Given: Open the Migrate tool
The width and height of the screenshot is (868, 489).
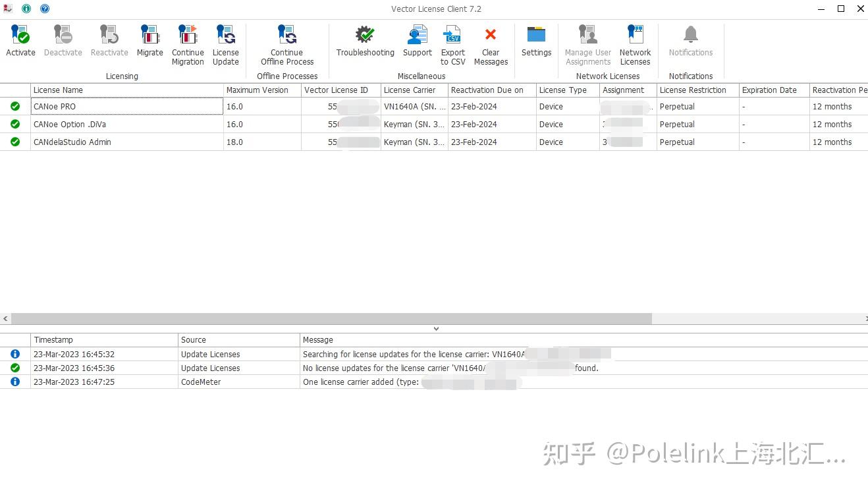Looking at the screenshot, I should pos(149,40).
